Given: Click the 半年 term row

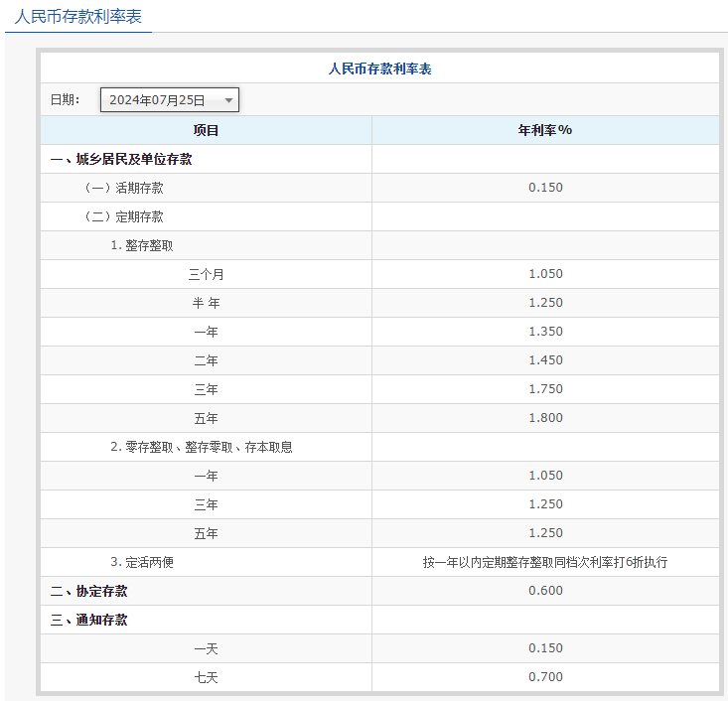Looking at the screenshot, I should coord(206,303).
